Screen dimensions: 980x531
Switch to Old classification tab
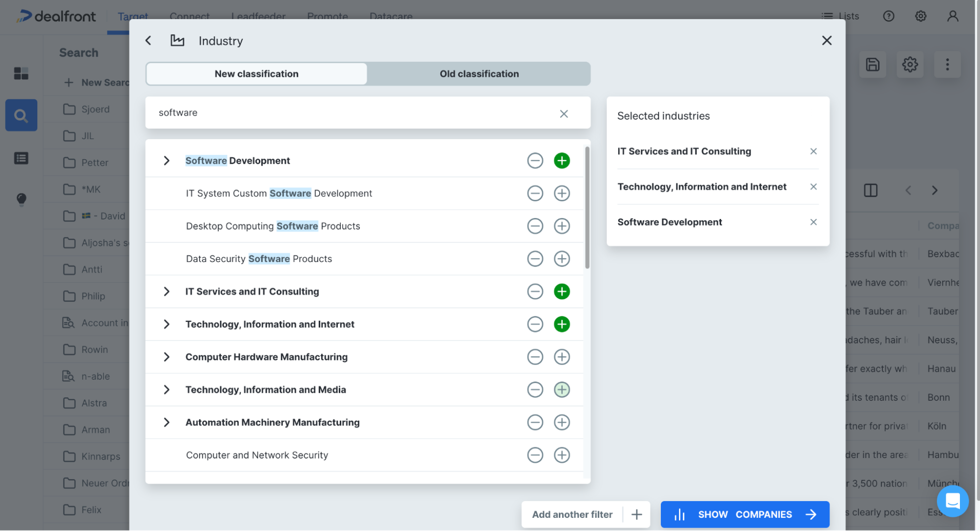tap(479, 73)
